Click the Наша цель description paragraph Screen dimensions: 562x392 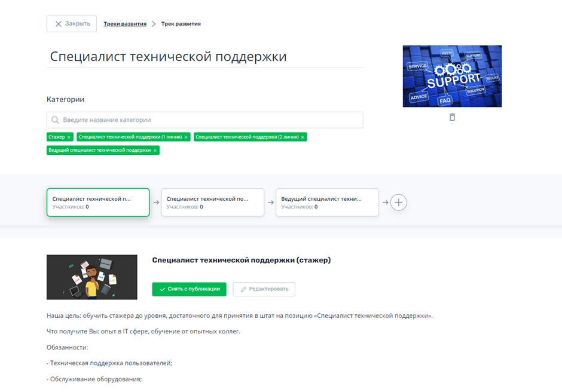(240, 316)
